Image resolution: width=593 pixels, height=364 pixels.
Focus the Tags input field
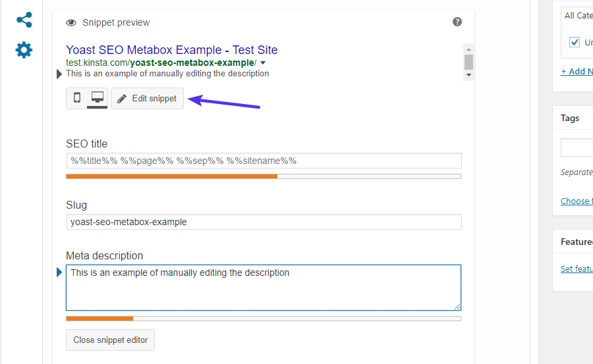click(577, 147)
